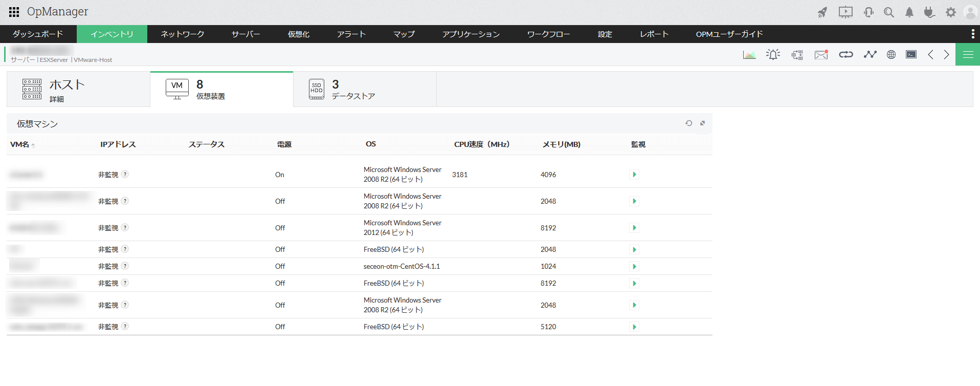Open the three-dot overflow menu in nav bar
980x386 pixels.
pyautogui.click(x=972, y=34)
